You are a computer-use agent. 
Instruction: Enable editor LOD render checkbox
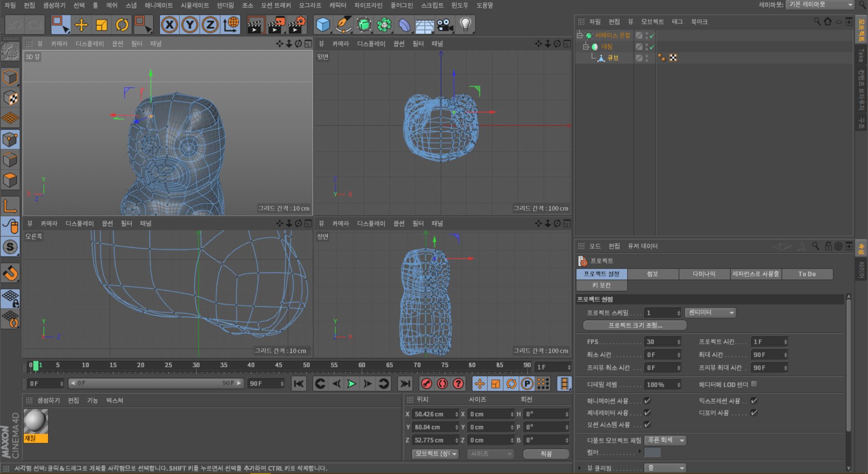(754, 384)
